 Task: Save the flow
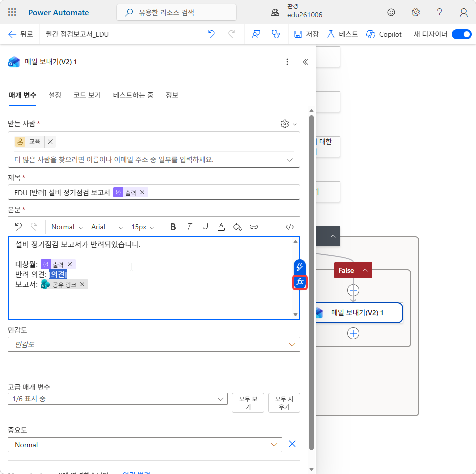pos(306,34)
